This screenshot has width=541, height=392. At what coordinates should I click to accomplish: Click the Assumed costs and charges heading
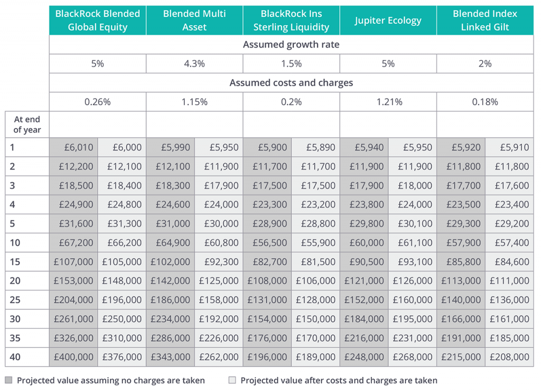(x=291, y=82)
